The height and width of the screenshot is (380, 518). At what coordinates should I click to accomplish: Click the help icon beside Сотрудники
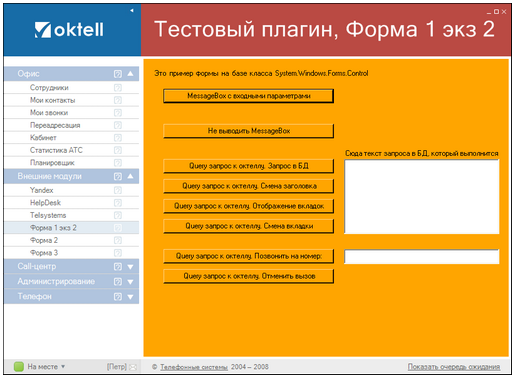pyautogui.click(x=118, y=88)
